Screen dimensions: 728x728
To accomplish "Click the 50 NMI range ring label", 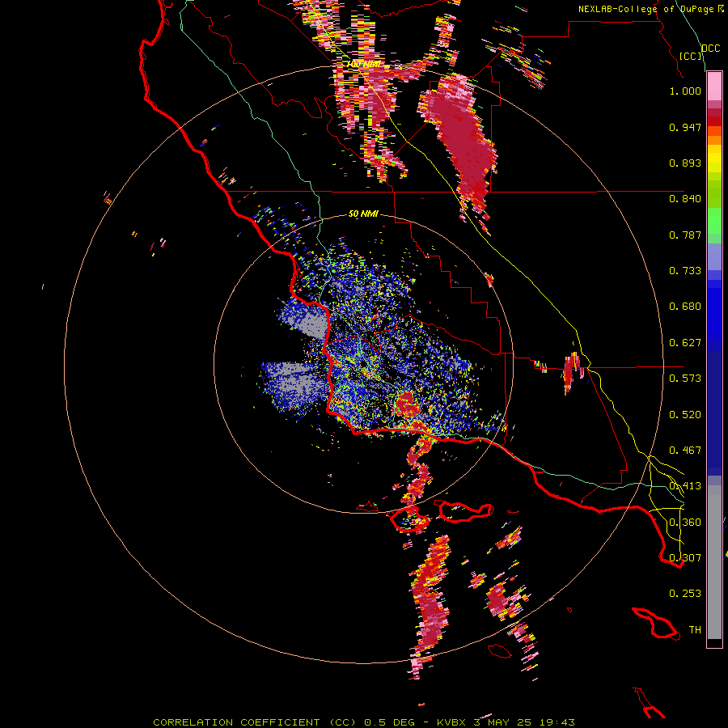I will click(x=363, y=214).
